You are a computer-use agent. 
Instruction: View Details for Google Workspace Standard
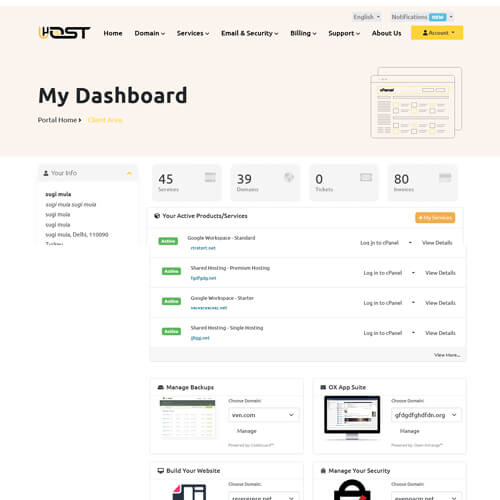coord(437,243)
